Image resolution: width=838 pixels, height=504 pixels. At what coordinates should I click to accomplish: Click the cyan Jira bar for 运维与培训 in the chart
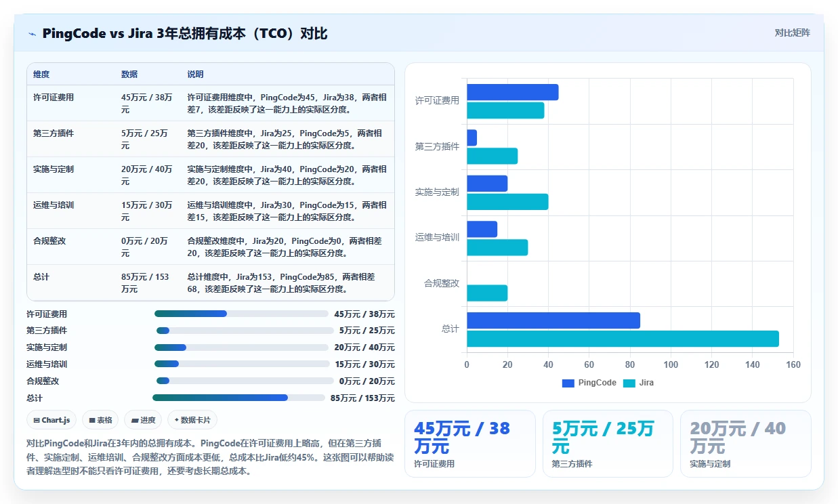(x=497, y=247)
